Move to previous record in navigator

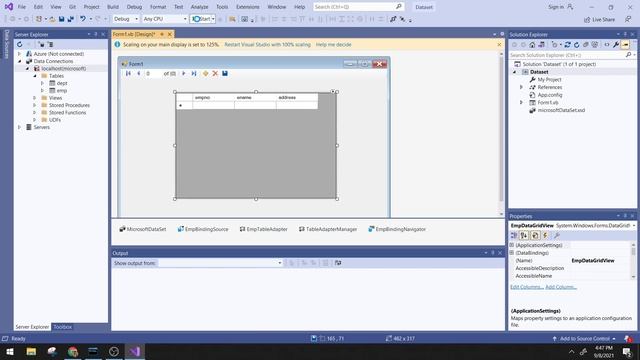[x=138, y=73]
